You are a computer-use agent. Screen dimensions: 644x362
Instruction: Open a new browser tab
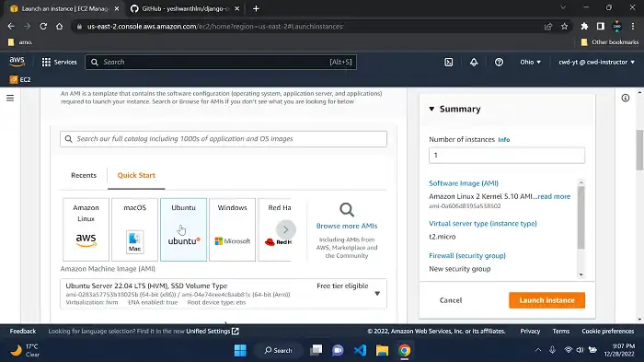[x=256, y=8]
